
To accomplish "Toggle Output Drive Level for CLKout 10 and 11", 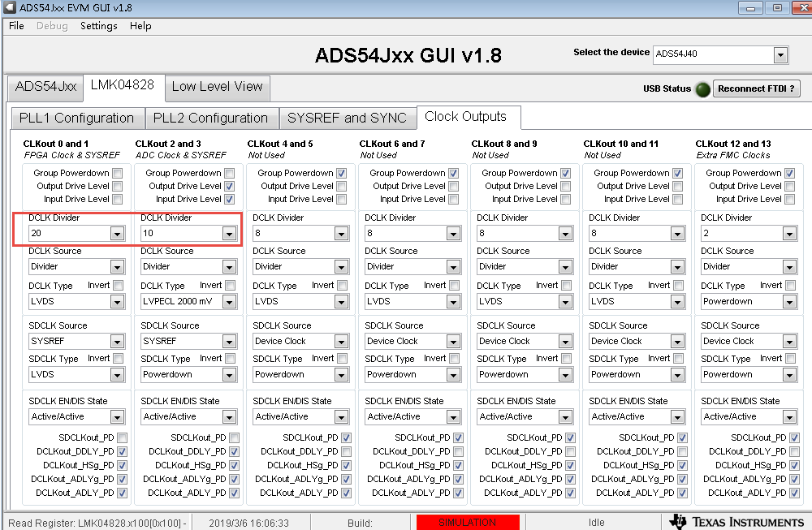I will pyautogui.click(x=678, y=186).
